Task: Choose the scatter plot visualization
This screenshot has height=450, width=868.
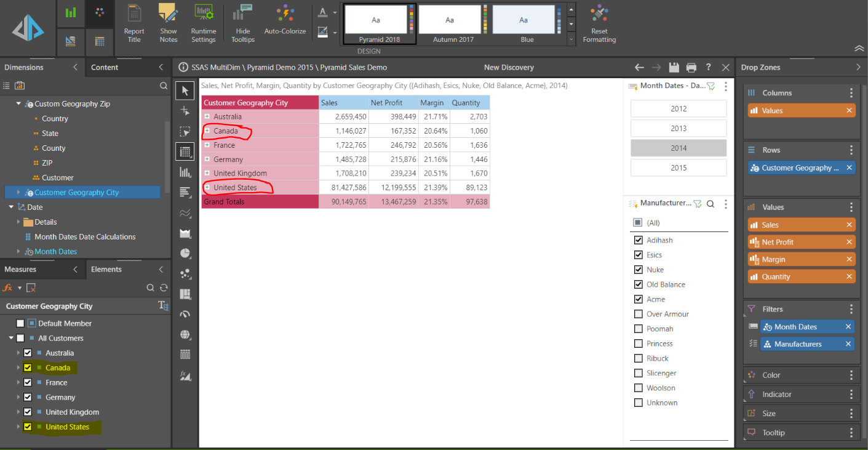Action: click(185, 273)
